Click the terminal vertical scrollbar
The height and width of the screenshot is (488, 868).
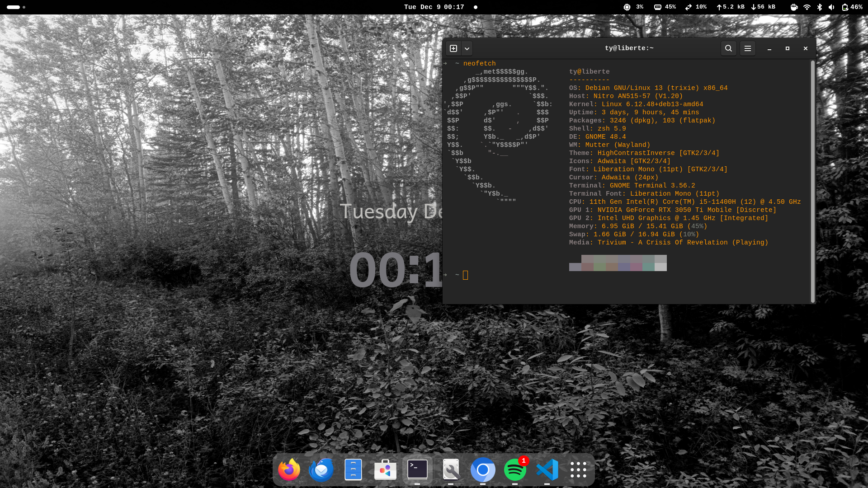click(812, 181)
